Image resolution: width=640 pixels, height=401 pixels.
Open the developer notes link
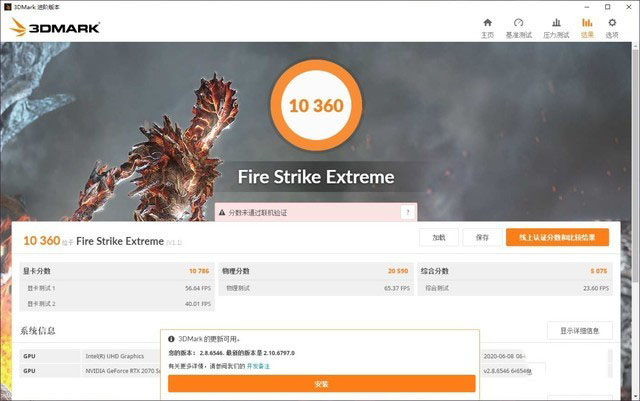(x=258, y=366)
